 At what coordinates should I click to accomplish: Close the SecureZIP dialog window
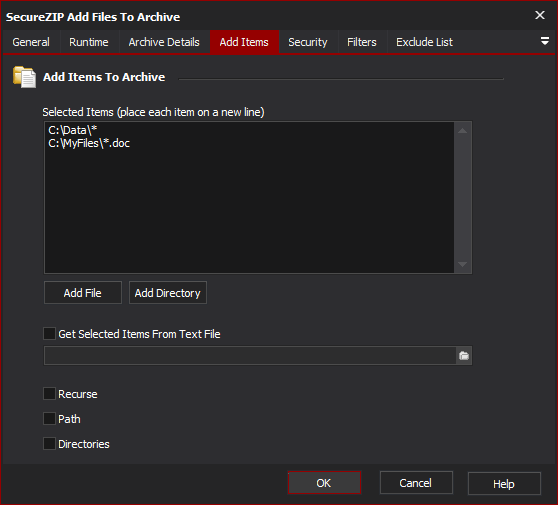pyautogui.click(x=540, y=15)
